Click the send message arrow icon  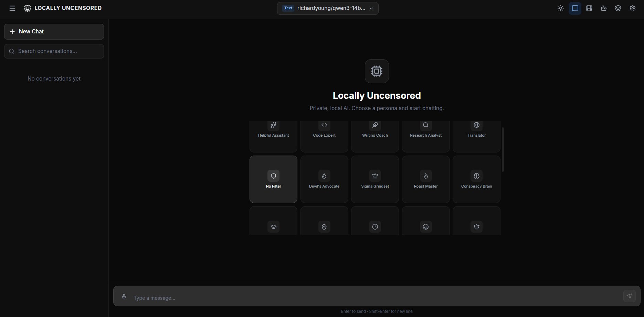tap(630, 296)
